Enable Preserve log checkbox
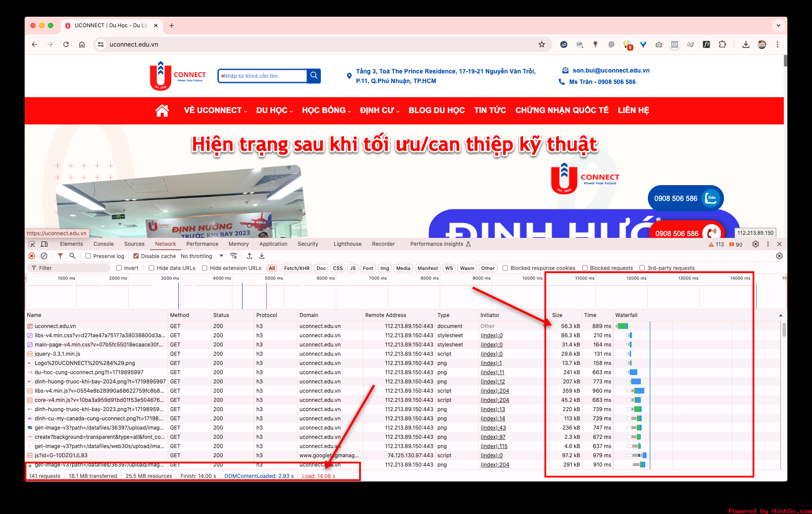 click(x=88, y=256)
